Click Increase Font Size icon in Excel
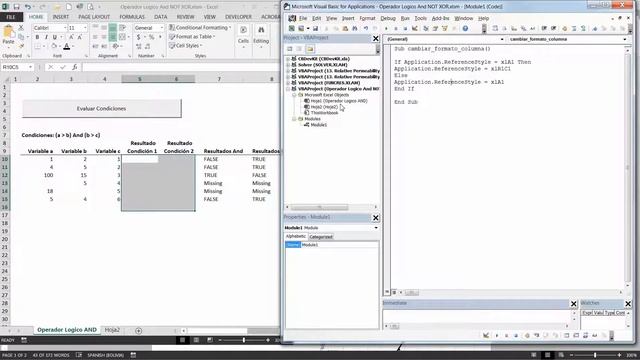 pos(71,37)
